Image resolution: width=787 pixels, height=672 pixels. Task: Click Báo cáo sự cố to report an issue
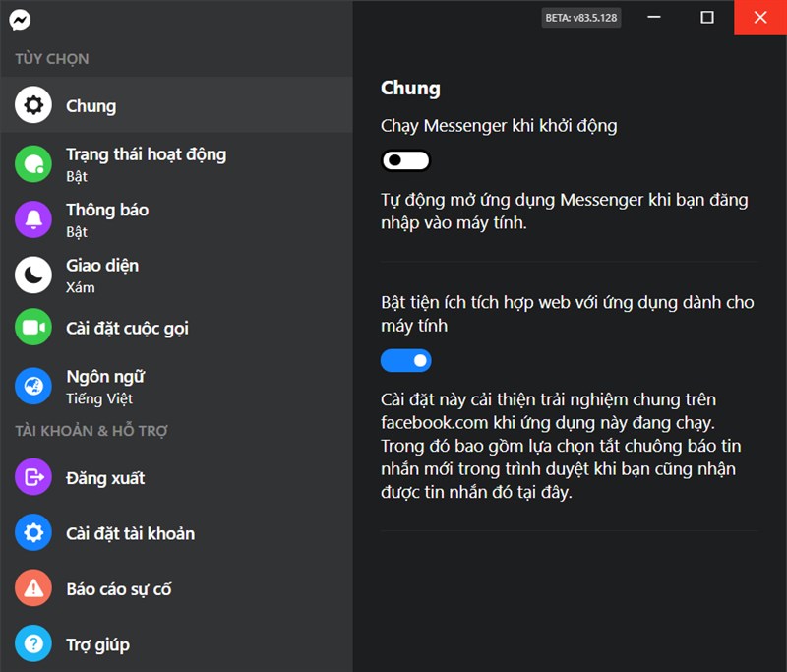[x=122, y=588]
